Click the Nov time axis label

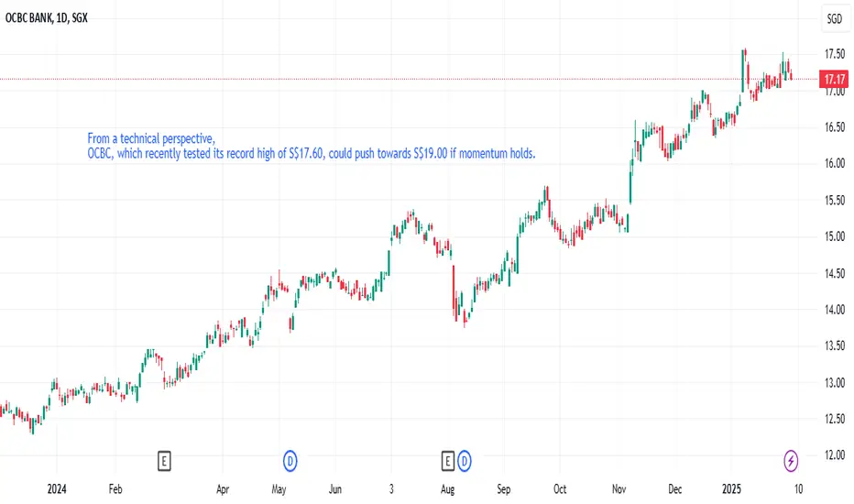[x=619, y=488]
